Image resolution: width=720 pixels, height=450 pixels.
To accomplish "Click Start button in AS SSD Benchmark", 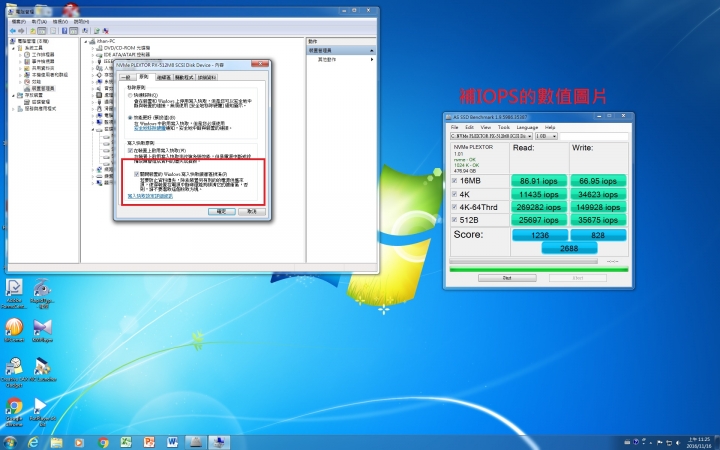I will tap(507, 277).
